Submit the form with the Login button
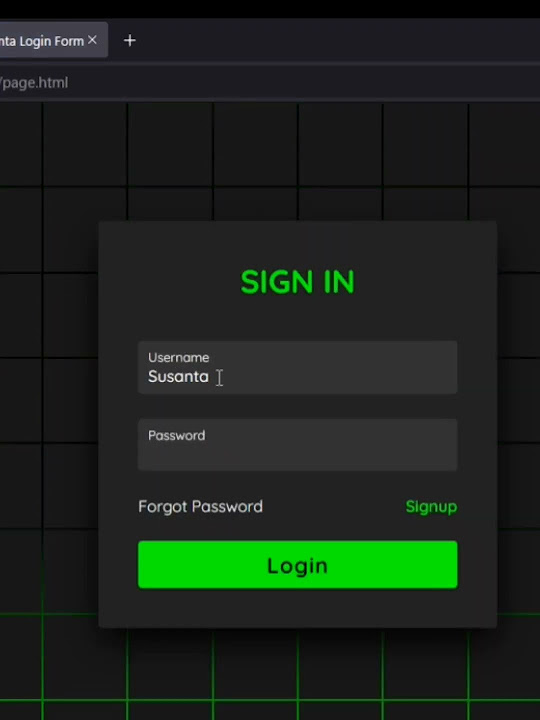Screen dimensions: 540x720 [298, 565]
